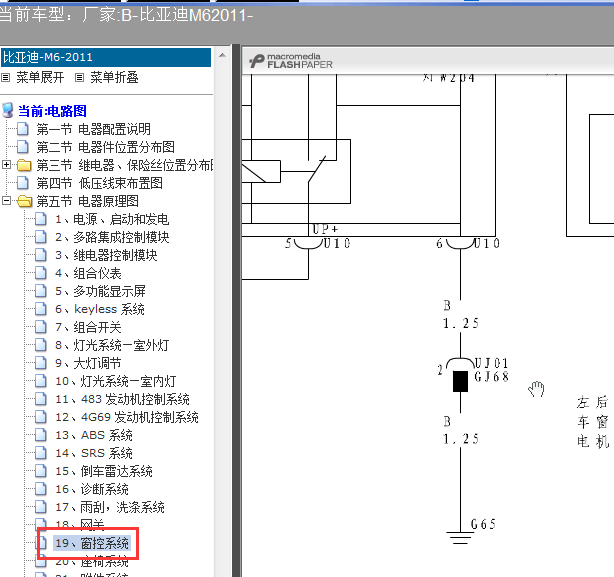The image size is (614, 577).
Task: Click the UJ01 connector label in diagram
Action: click(491, 363)
